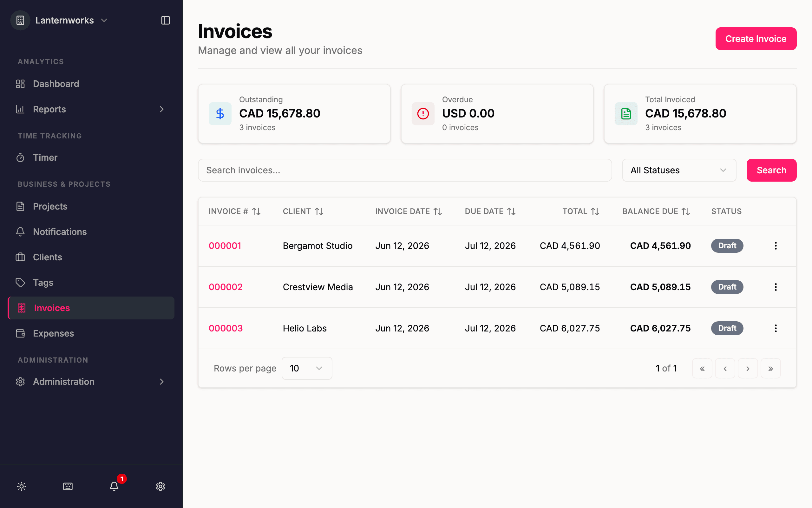The height and width of the screenshot is (508, 812).
Task: Click the Projects document icon
Action: coord(20,206)
